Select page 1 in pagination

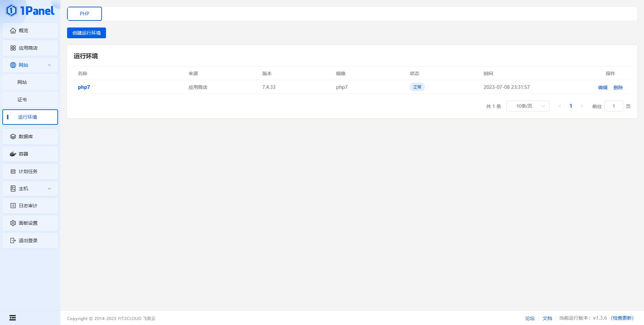coord(571,106)
